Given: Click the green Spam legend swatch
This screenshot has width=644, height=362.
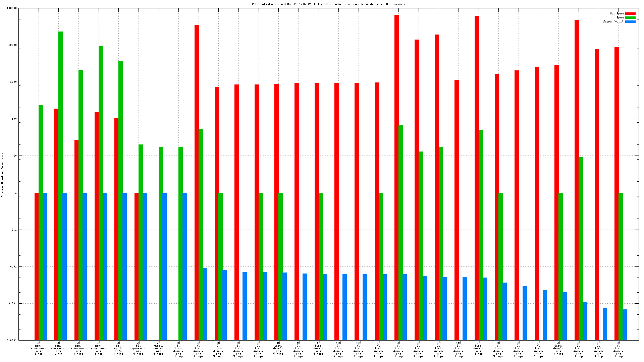Looking at the screenshot, I should point(630,18).
